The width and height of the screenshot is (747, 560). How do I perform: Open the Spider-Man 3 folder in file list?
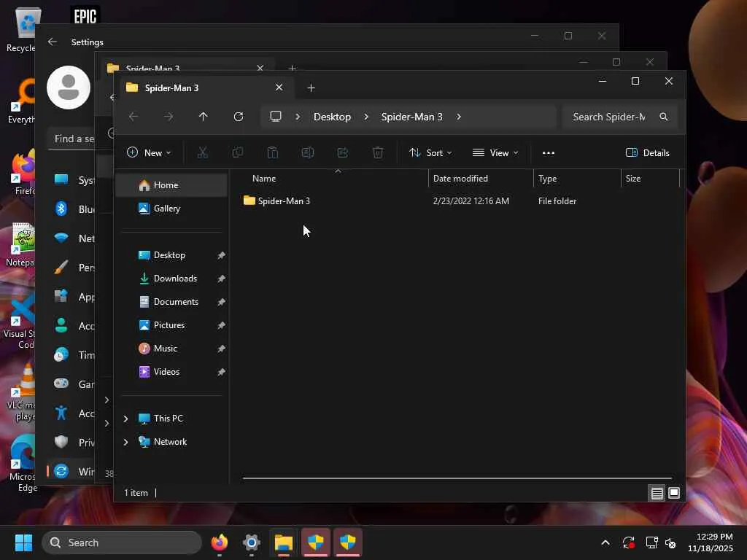284,201
